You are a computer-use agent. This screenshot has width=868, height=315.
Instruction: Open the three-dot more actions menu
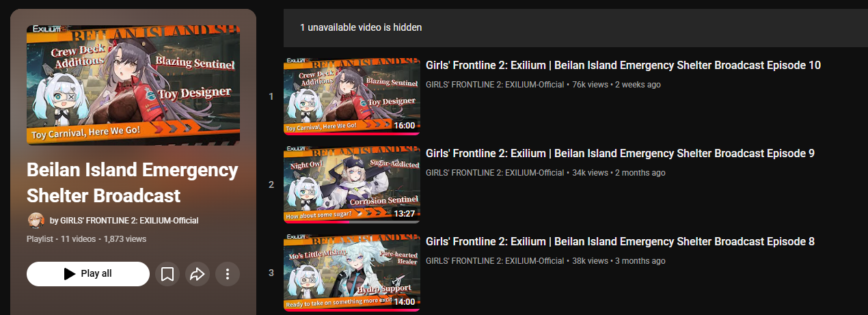coord(228,274)
